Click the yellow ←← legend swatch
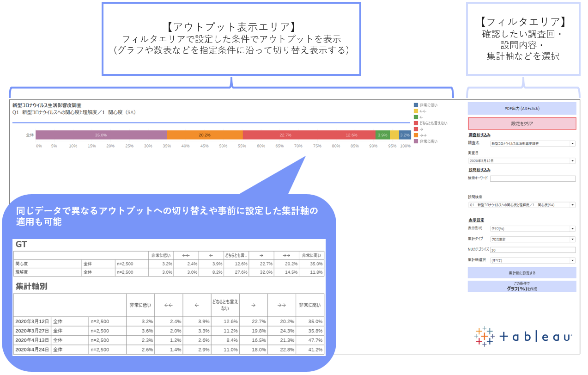The image size is (588, 375). pos(416,111)
